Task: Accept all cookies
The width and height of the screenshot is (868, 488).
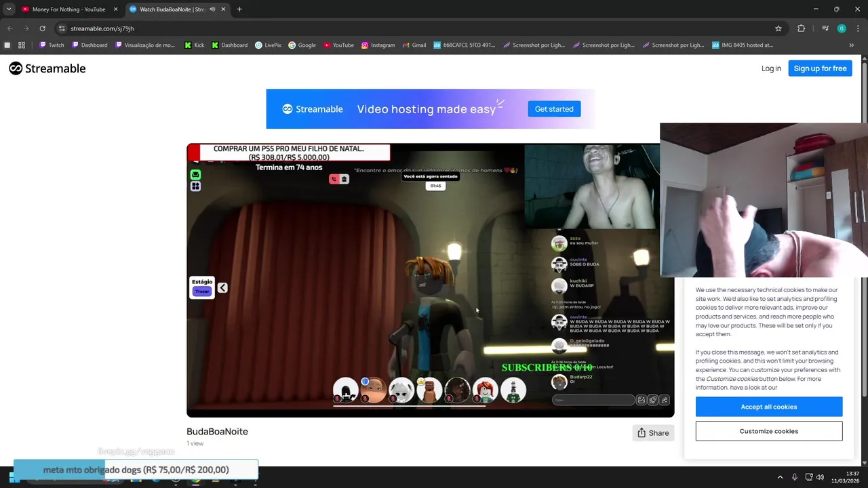Action: 769,407
